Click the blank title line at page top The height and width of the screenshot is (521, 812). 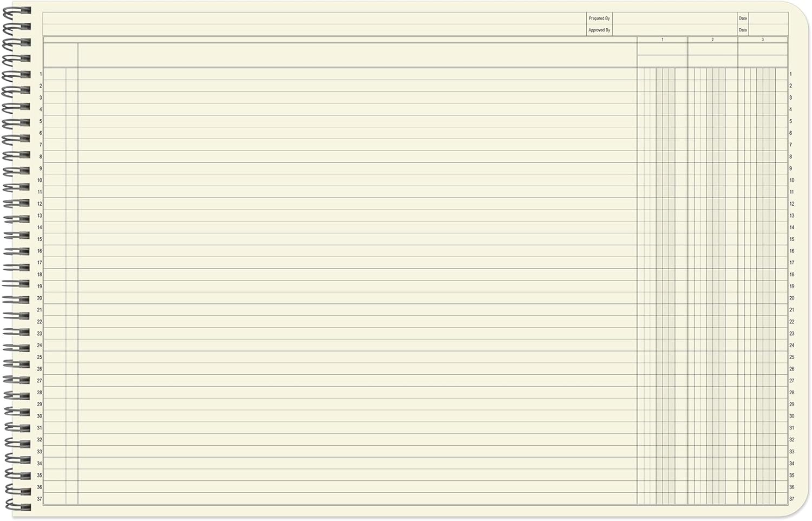click(x=314, y=18)
